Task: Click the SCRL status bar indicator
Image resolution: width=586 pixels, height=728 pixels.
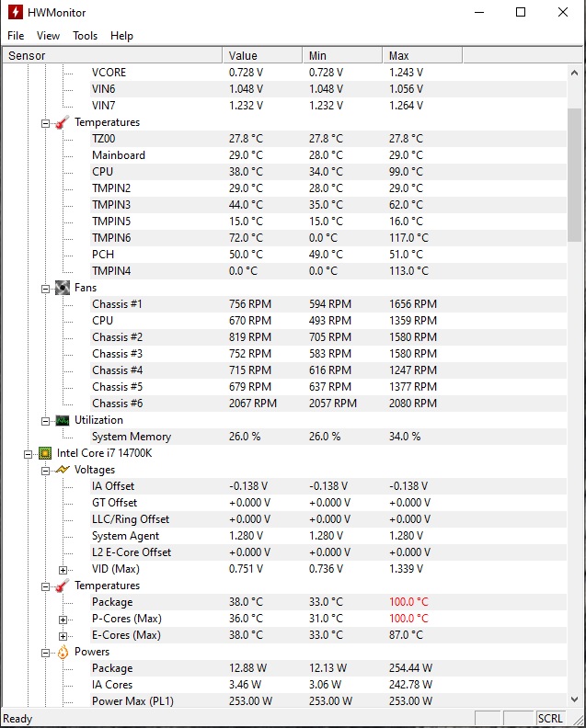Action: [x=550, y=719]
